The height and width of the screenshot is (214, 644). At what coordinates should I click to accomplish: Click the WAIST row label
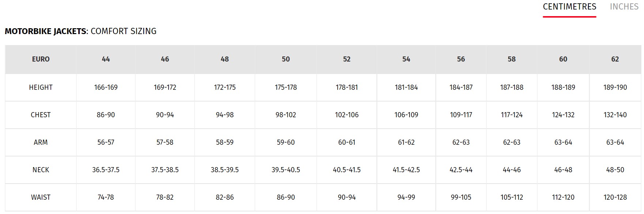click(41, 198)
